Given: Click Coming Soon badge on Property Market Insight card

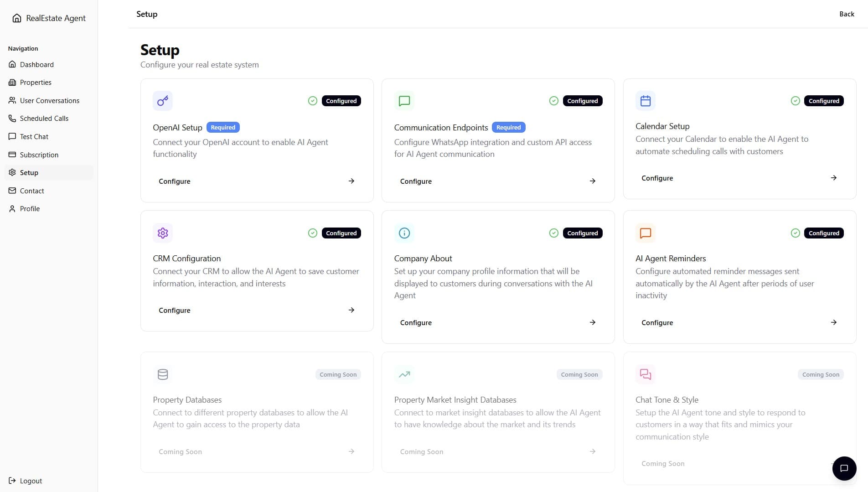Looking at the screenshot, I should tap(579, 374).
